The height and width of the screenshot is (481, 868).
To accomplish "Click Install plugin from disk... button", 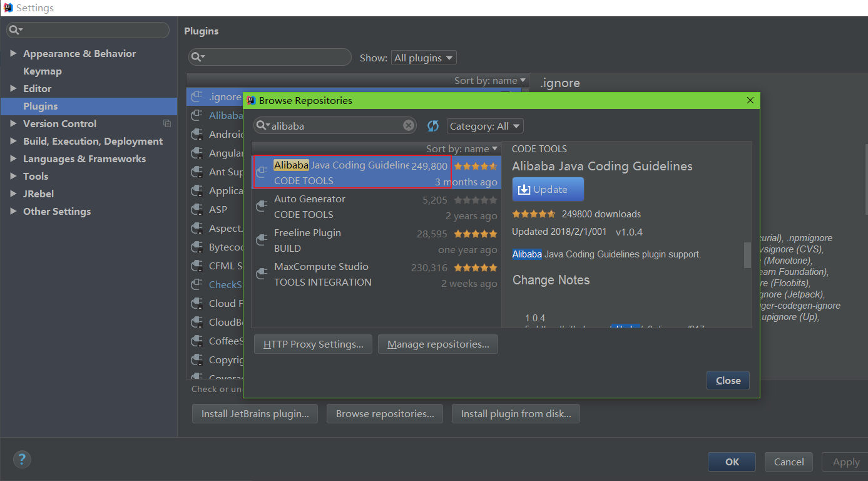I will (516, 413).
